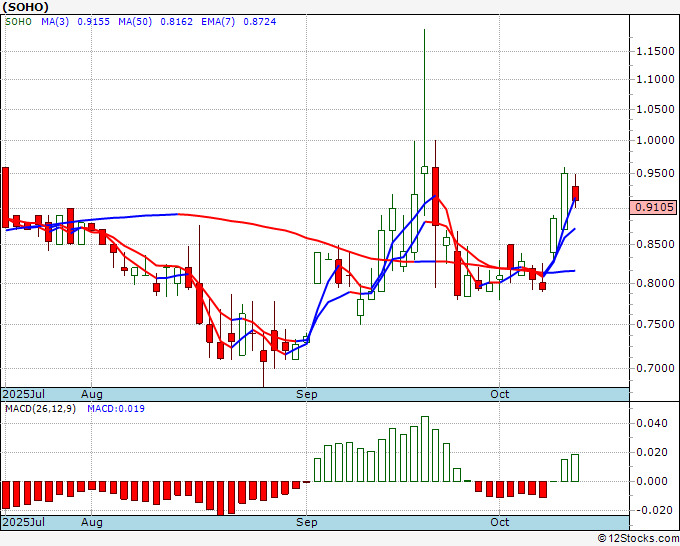Click the 0.7500 price axis label
Image resolution: width=680 pixels, height=546 pixels.
655,324
